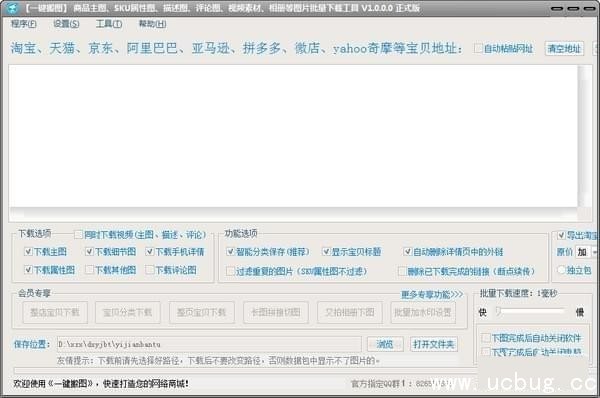Click 长图拼接切图 button
Screen dimensions: 600x398
click(276, 312)
